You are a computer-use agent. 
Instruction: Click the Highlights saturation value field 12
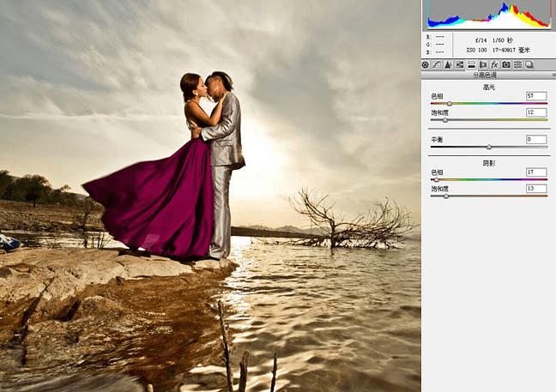pyautogui.click(x=536, y=112)
